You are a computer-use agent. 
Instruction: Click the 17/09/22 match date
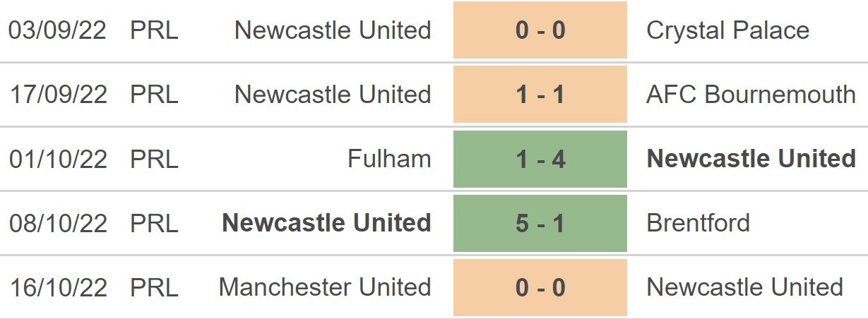(58, 95)
